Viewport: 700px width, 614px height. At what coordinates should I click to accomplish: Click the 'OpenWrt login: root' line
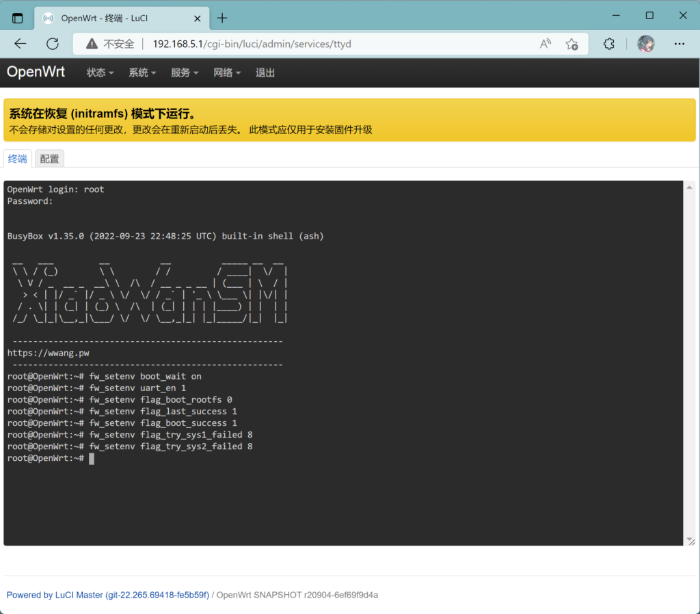coord(56,189)
